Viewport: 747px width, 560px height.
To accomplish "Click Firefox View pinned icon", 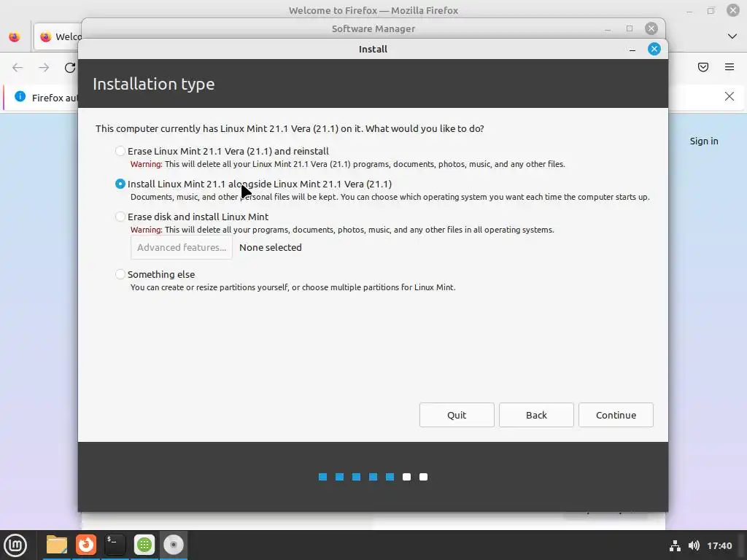I will pos(15,36).
